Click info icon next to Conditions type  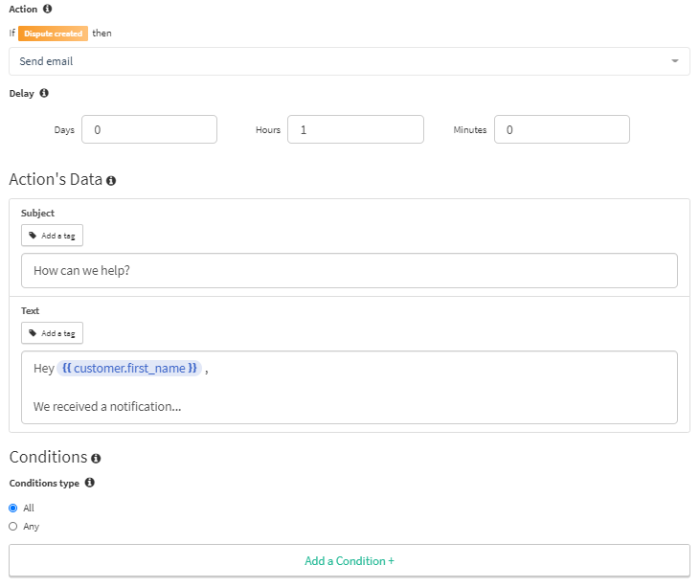[89, 483]
